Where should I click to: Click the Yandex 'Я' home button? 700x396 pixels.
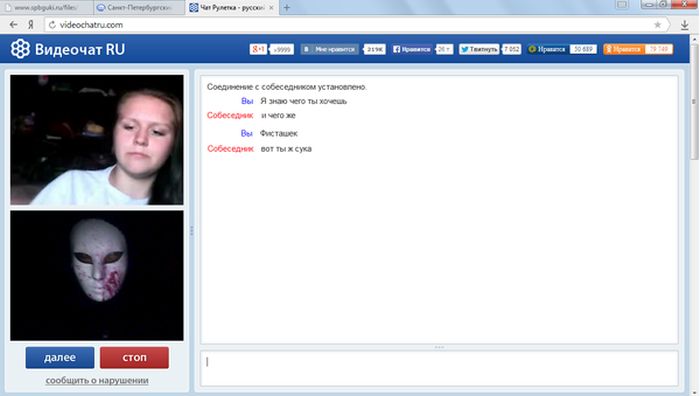click(x=30, y=25)
